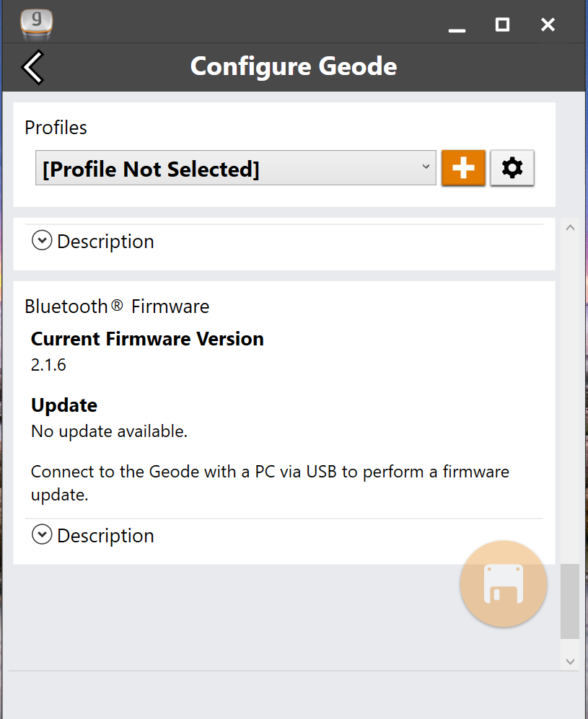588x719 pixels.
Task: Add a new profile with plus button
Action: 463,168
